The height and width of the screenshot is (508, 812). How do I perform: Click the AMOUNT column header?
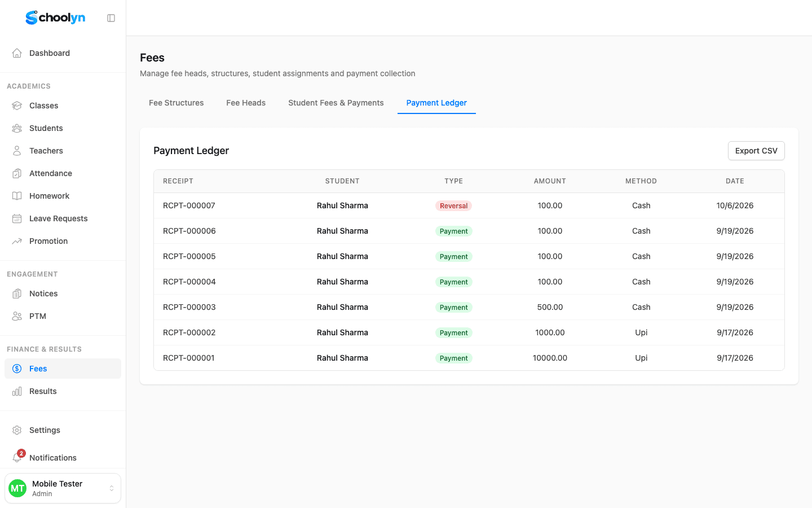[550, 181]
